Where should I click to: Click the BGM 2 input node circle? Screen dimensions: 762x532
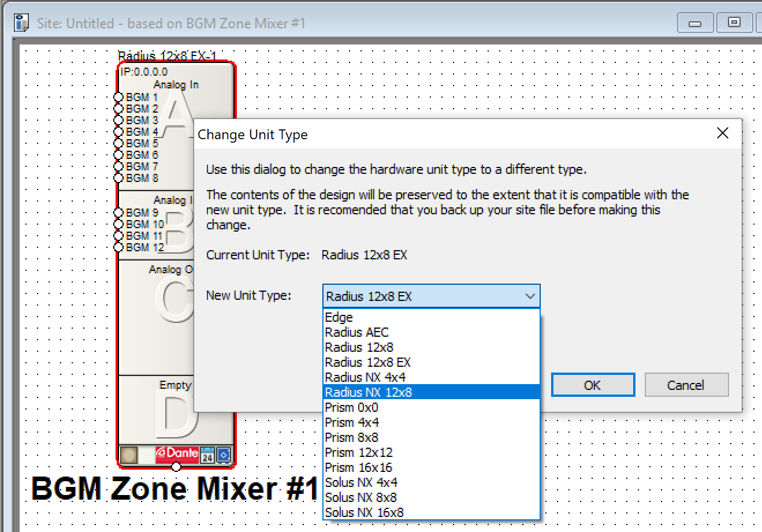pyautogui.click(x=118, y=109)
